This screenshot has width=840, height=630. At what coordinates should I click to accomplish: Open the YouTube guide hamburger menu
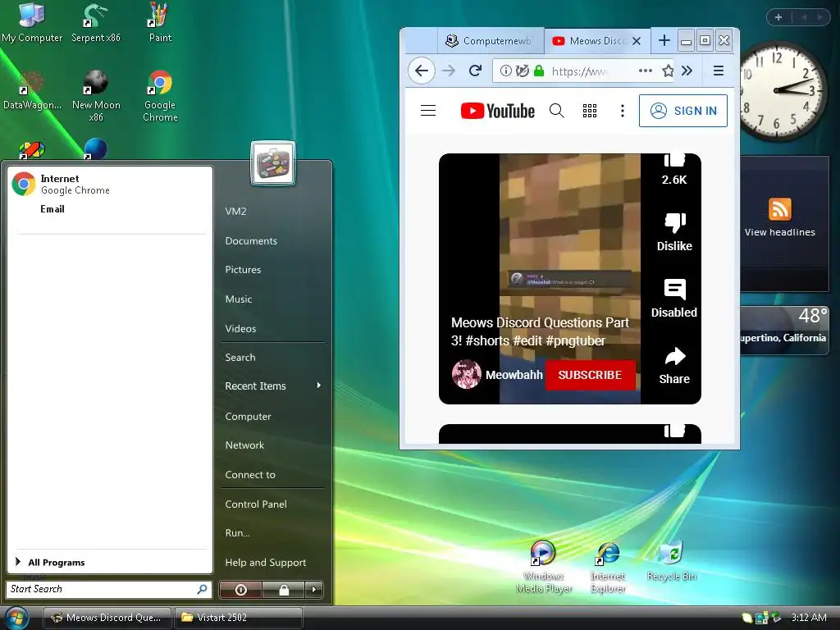(428, 111)
